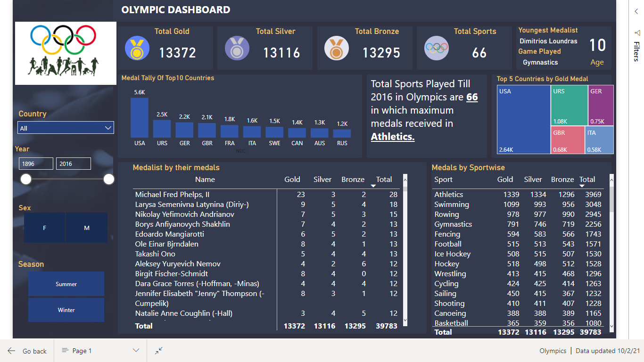Click the 1896 year input field

(36, 163)
